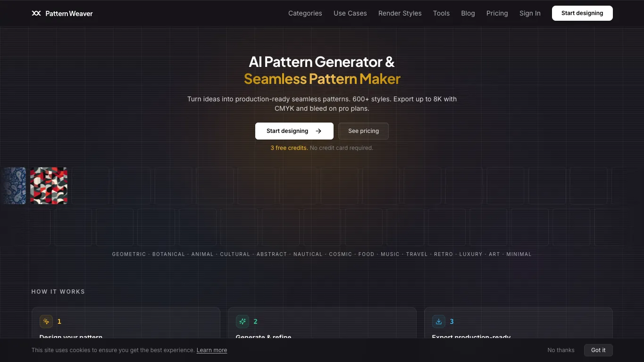This screenshot has height=362, width=644.
Task: Click the Seamless Pattern Maker heading
Action: (322, 79)
